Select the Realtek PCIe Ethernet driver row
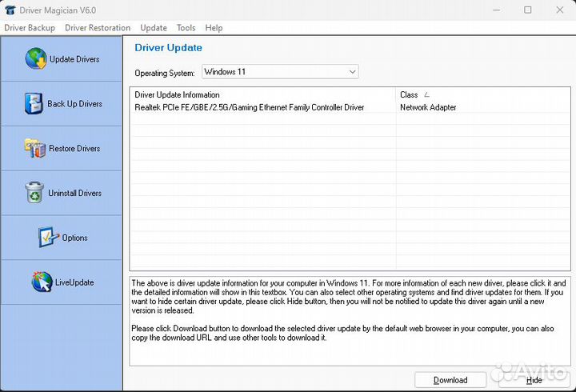 (x=250, y=107)
